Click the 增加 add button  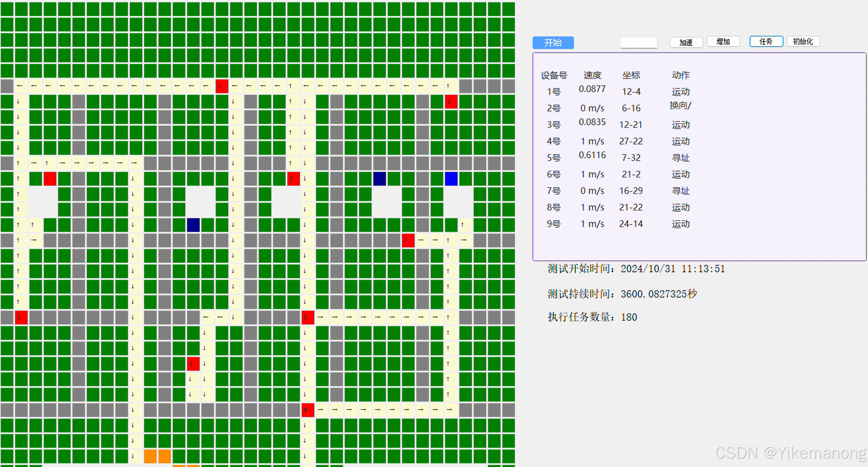(x=723, y=42)
